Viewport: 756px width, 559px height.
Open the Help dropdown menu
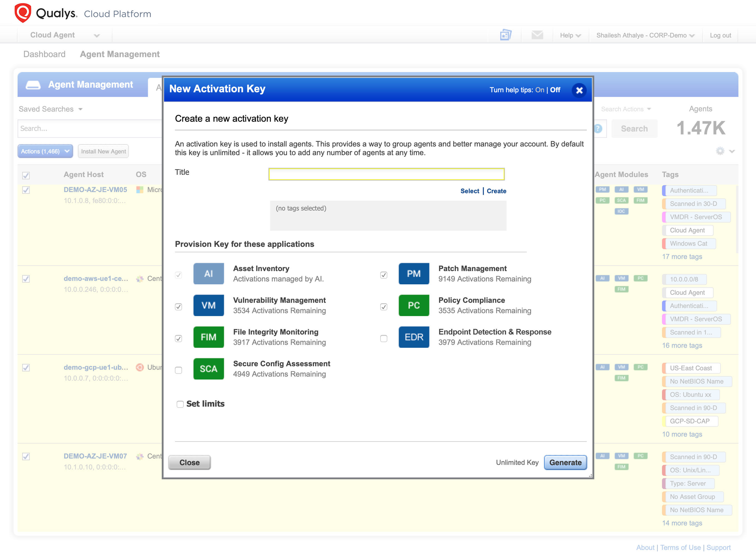pyautogui.click(x=570, y=35)
